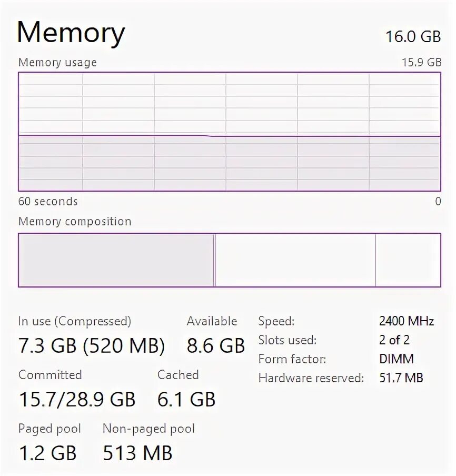Select the 51.7 MB hardware reserved value

[x=401, y=378]
